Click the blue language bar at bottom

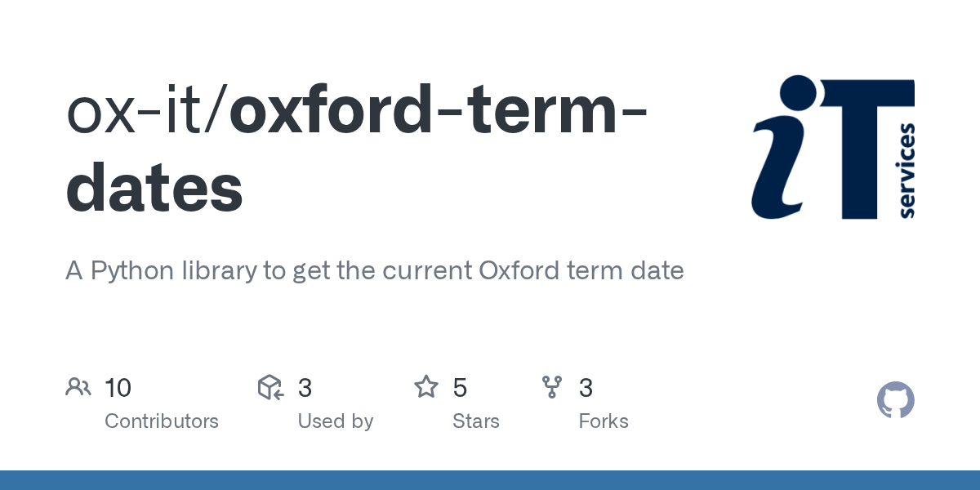(x=490, y=480)
